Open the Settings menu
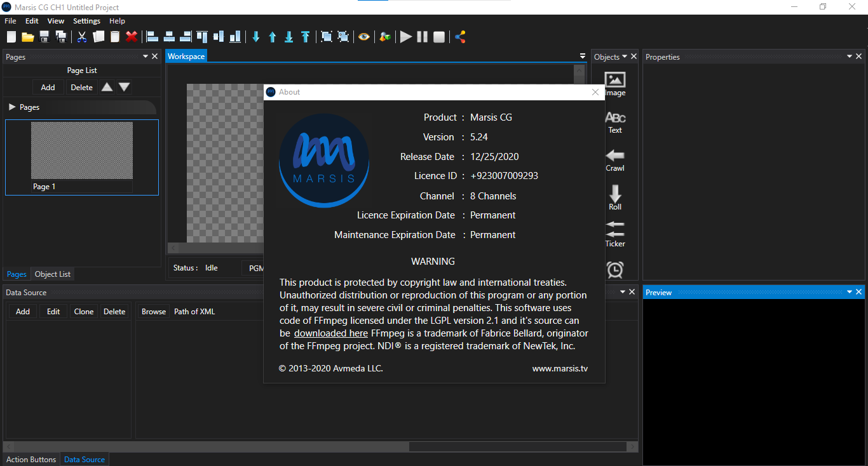This screenshot has height=466, width=868. [86, 21]
